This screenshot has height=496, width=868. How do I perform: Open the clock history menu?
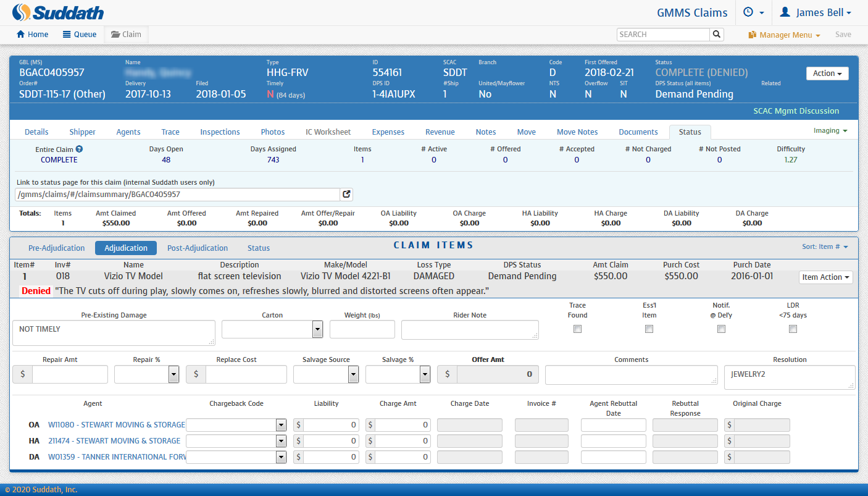[754, 12]
